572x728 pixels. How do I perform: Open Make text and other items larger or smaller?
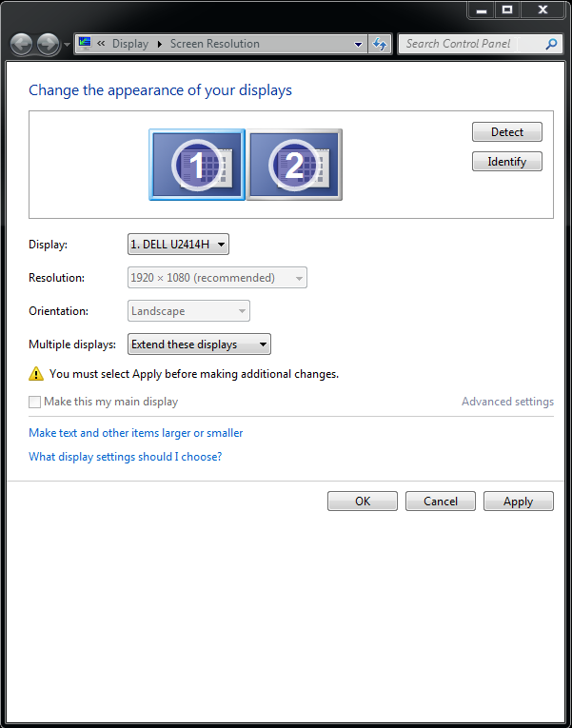click(x=135, y=433)
